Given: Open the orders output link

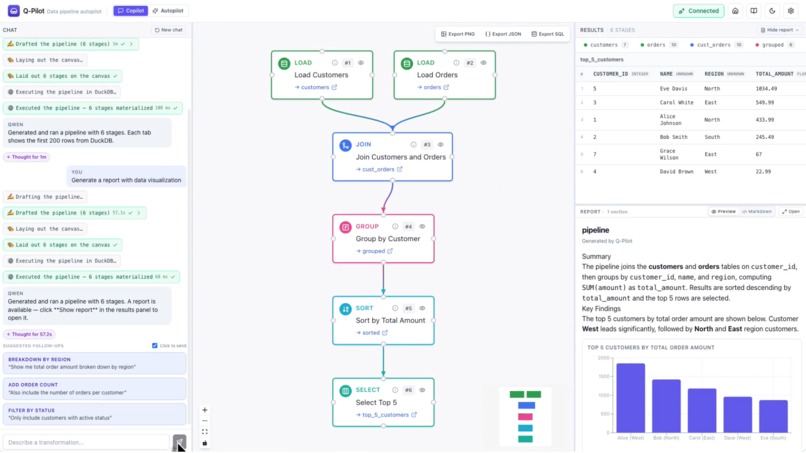Looking at the screenshot, I should (433, 87).
